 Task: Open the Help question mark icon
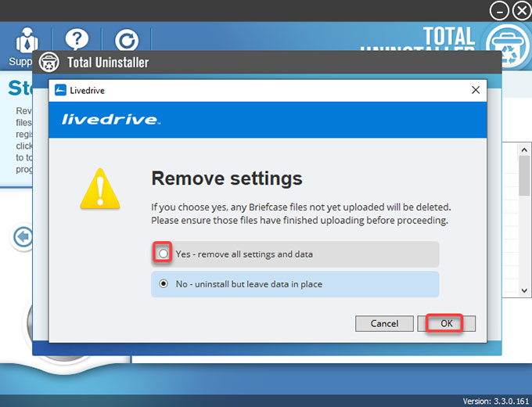click(x=77, y=40)
